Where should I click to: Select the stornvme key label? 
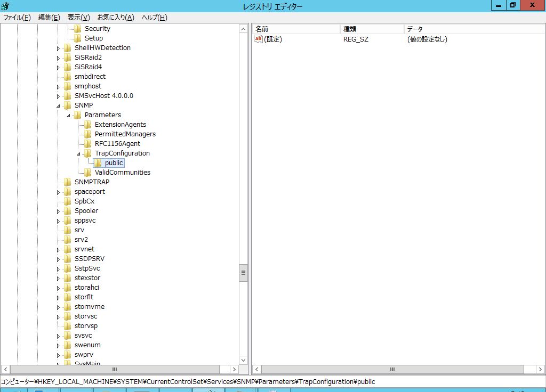(x=90, y=306)
